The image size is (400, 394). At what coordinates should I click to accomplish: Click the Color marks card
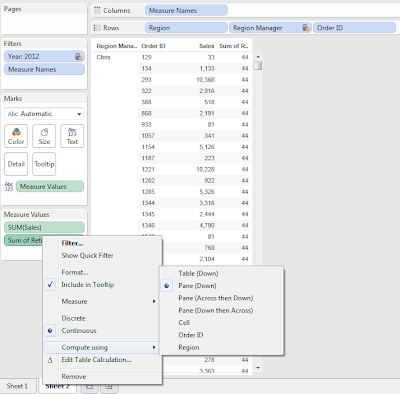16,136
